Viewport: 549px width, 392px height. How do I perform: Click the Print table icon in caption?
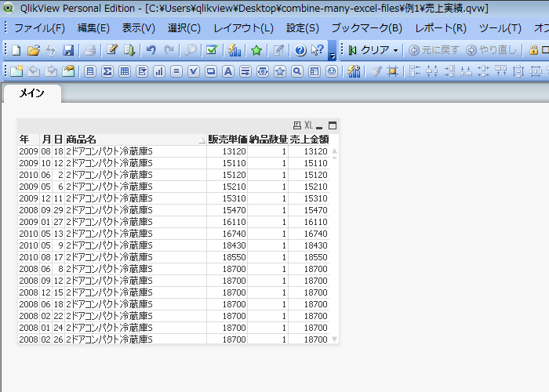click(296, 125)
